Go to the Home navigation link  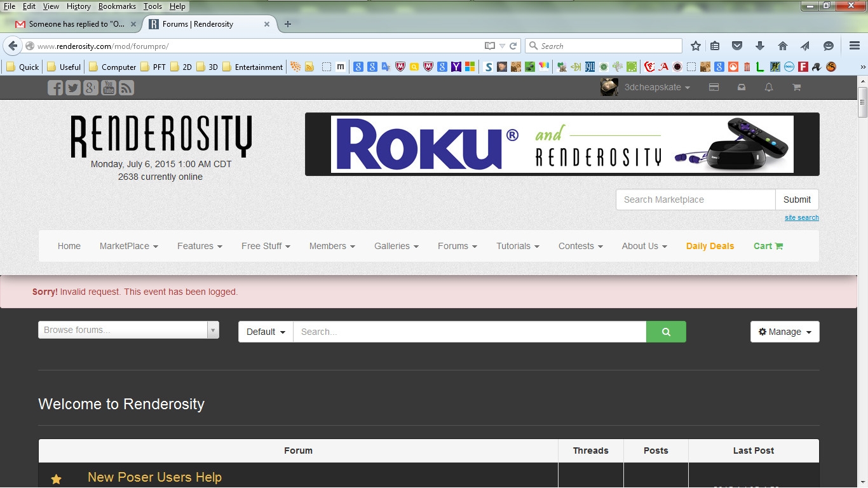[x=69, y=246]
